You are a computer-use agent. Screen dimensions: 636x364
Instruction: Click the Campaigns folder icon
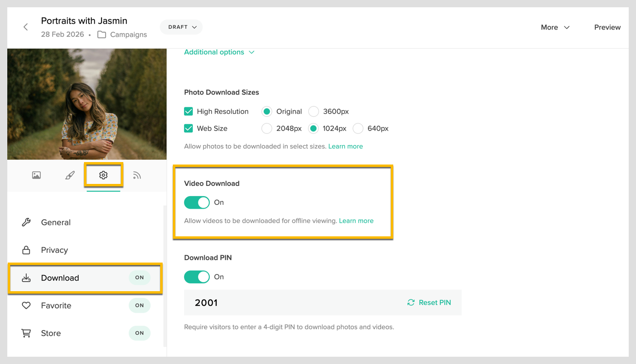[100, 34]
